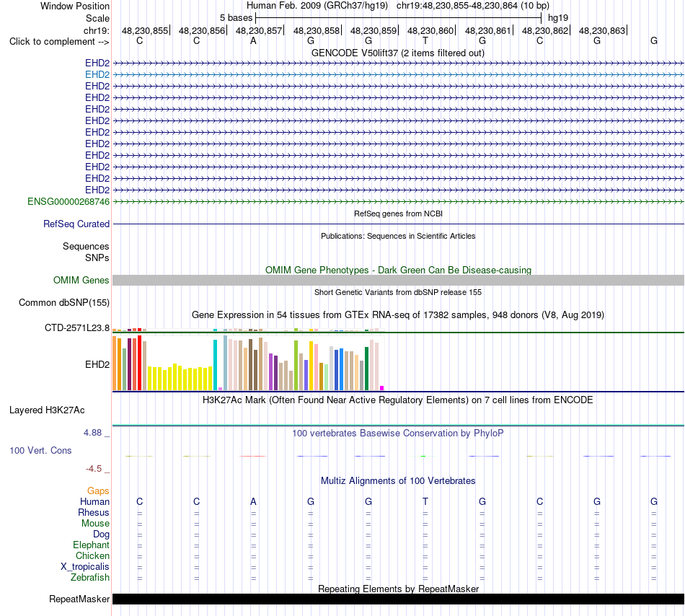Image resolution: width=685 pixels, height=616 pixels.
Task: Click the Elephant species label
Action: (x=91, y=545)
